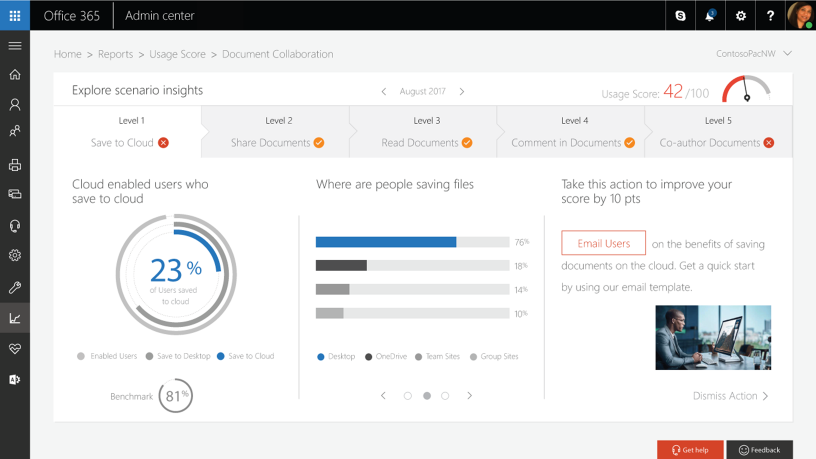Image resolution: width=816 pixels, height=459 pixels.
Task: Click check status beside Comment in Documents
Action: [x=630, y=143]
